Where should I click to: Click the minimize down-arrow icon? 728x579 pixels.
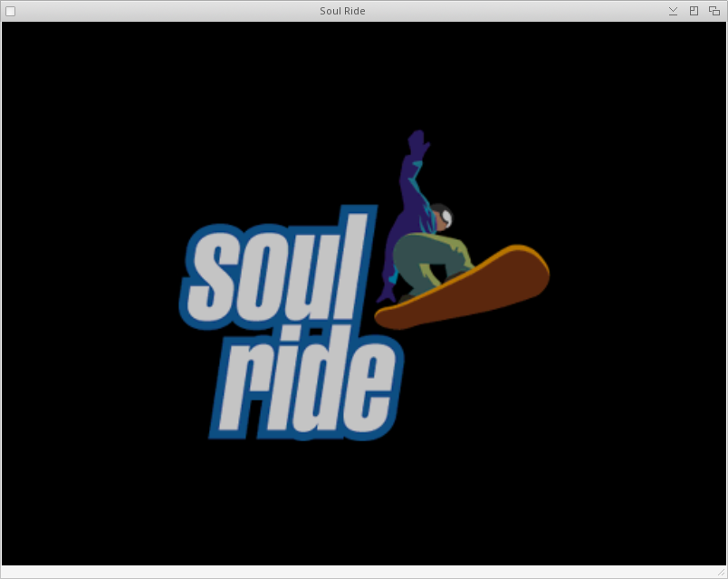[673, 11]
